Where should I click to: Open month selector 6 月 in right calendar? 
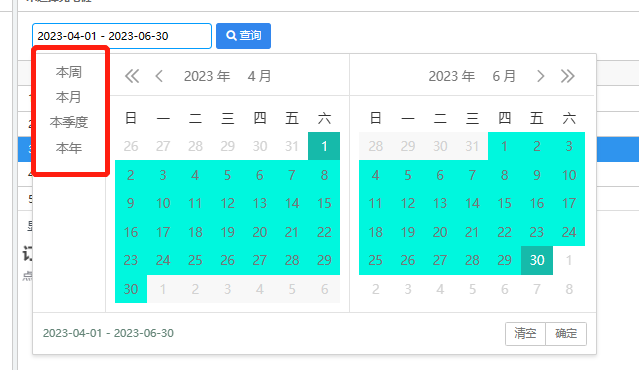[504, 76]
